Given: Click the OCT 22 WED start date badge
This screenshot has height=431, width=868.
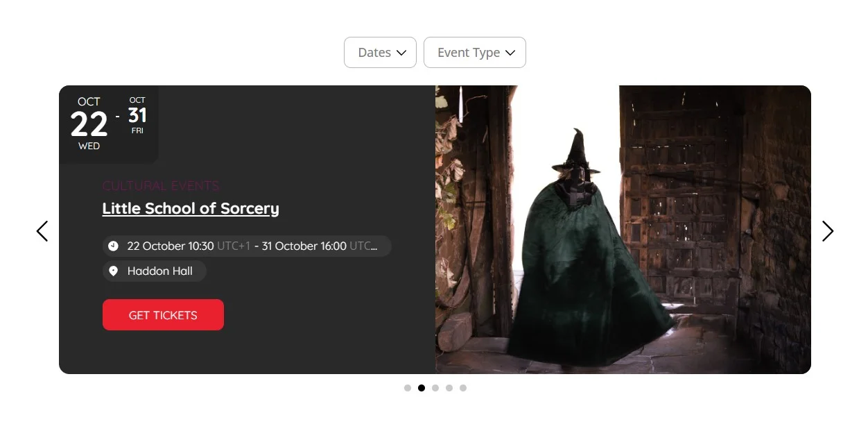Looking at the screenshot, I should click(89, 124).
